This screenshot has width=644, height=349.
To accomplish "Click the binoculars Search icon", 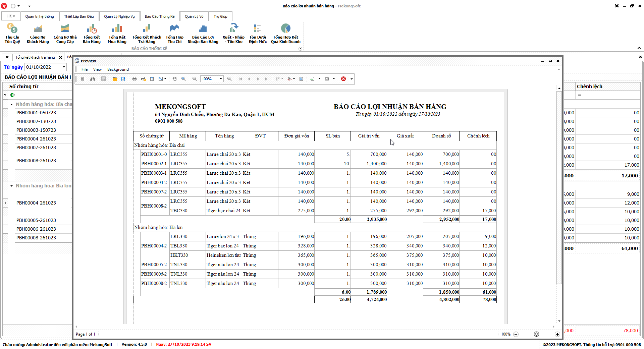I will (x=93, y=79).
